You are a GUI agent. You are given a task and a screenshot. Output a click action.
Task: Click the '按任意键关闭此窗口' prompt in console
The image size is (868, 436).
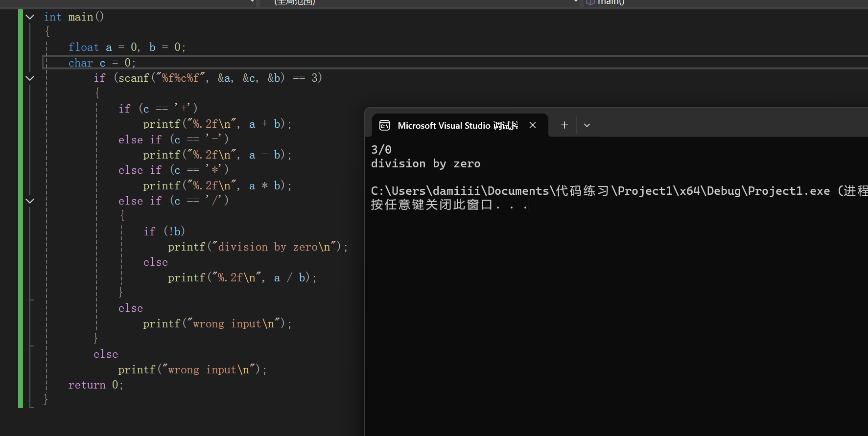[449, 205]
